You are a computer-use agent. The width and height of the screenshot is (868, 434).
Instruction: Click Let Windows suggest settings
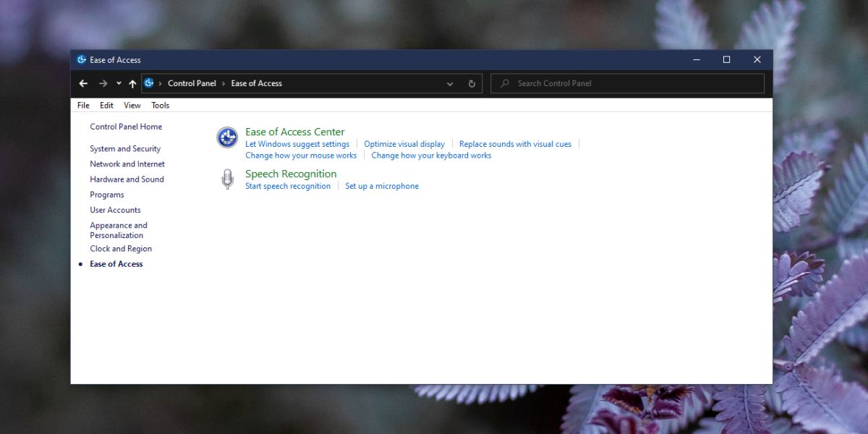tap(299, 143)
